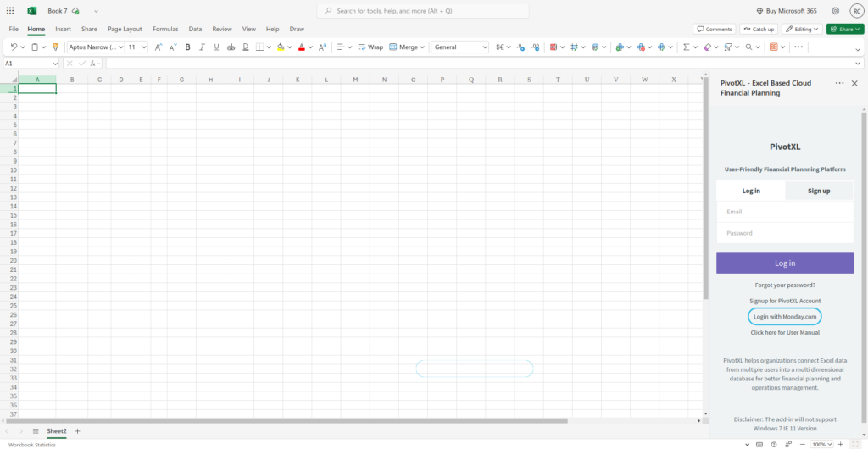This screenshot has height=449, width=868.
Task: Switch to the Sign up tab in PivotXL
Action: [x=819, y=191]
